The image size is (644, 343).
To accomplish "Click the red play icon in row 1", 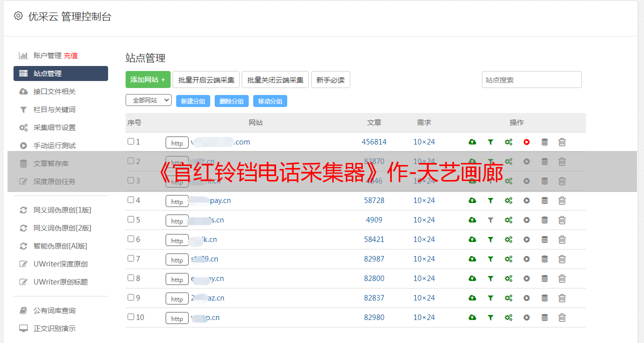I will (x=526, y=142).
